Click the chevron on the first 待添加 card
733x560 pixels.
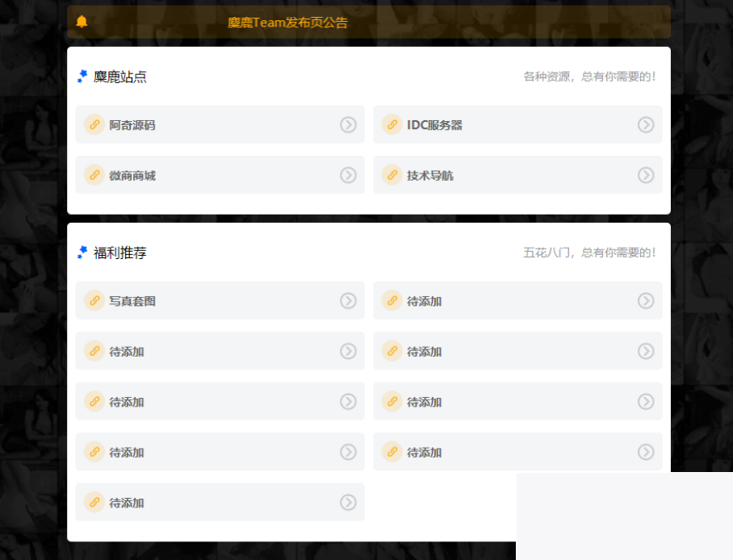(645, 300)
